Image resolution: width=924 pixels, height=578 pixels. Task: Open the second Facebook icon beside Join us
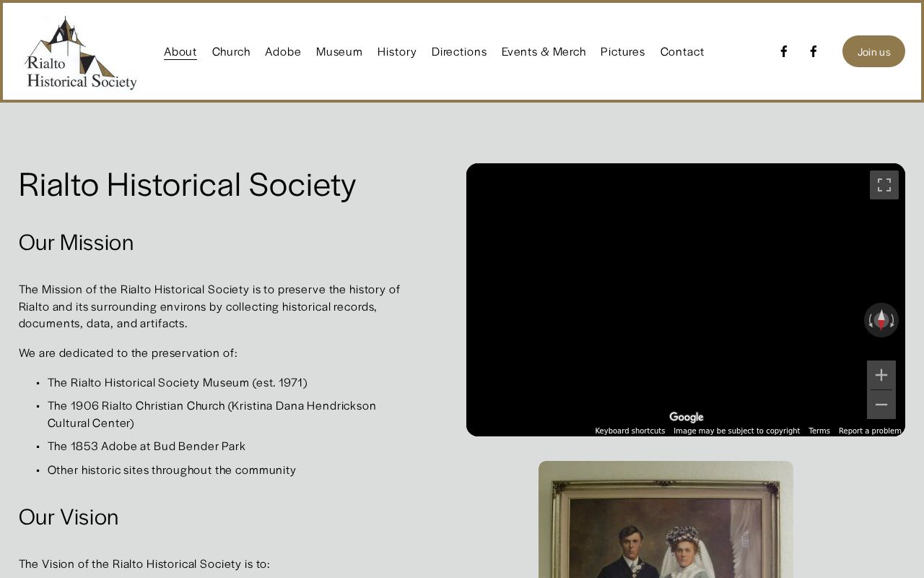pyautogui.click(x=813, y=51)
